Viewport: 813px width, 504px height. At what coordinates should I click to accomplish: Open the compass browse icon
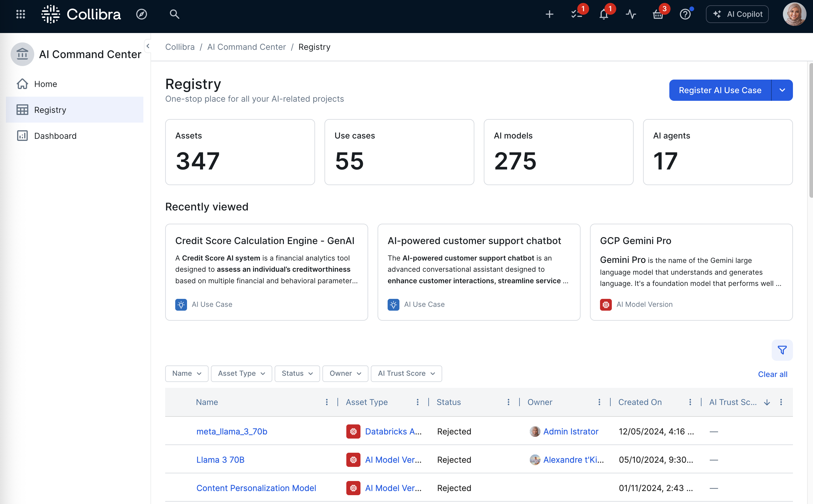tap(142, 14)
